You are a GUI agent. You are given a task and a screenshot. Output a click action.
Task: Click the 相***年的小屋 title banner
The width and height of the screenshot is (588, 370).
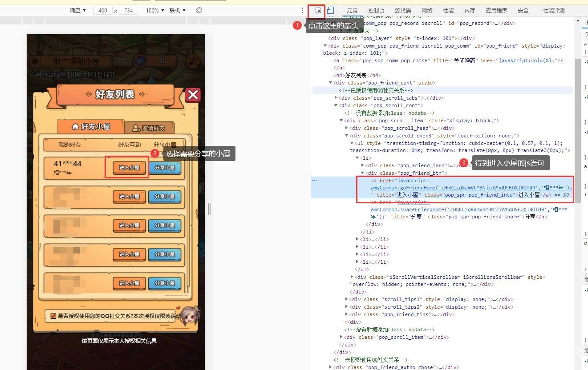coord(76,61)
